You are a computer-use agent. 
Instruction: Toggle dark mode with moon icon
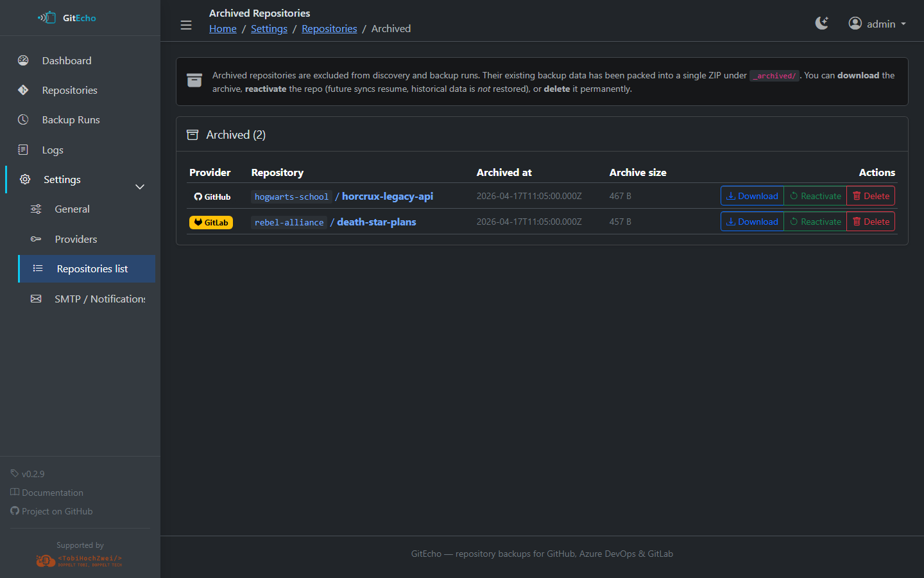pyautogui.click(x=821, y=23)
